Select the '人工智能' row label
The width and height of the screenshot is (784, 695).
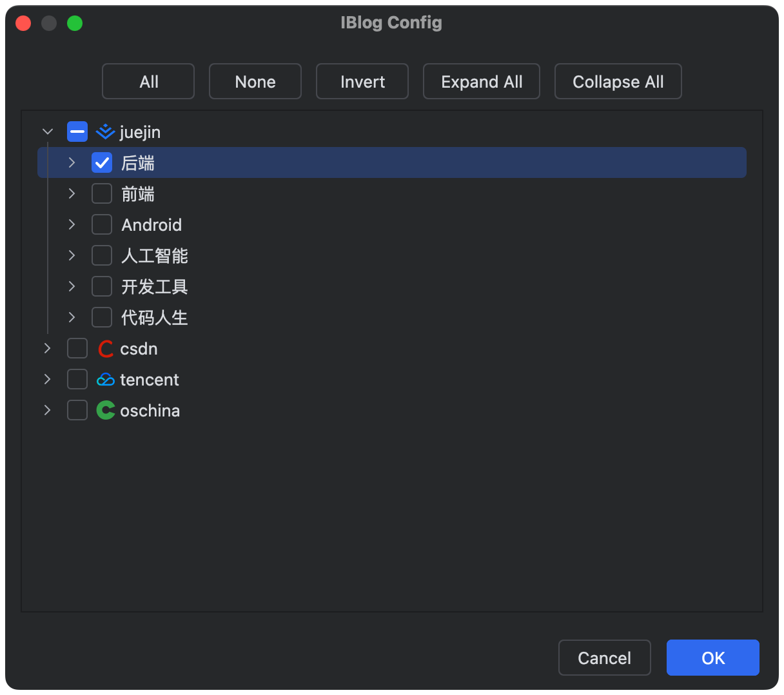[x=155, y=256]
